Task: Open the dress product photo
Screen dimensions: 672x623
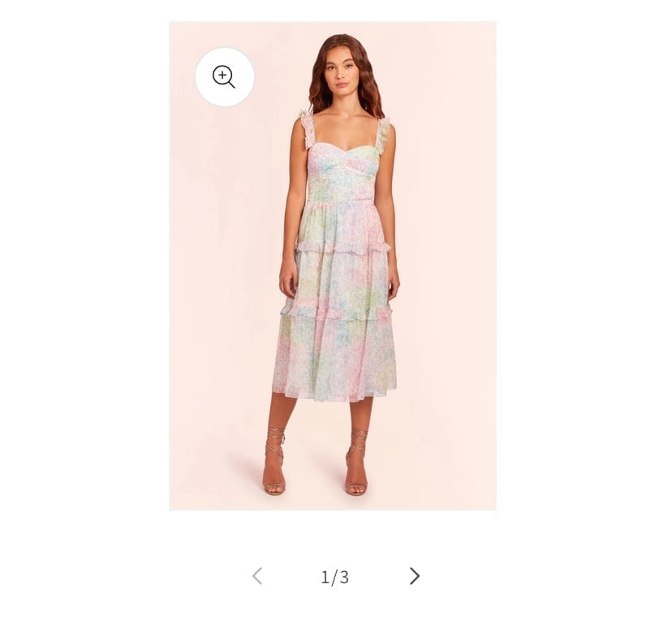Action: click(x=333, y=265)
